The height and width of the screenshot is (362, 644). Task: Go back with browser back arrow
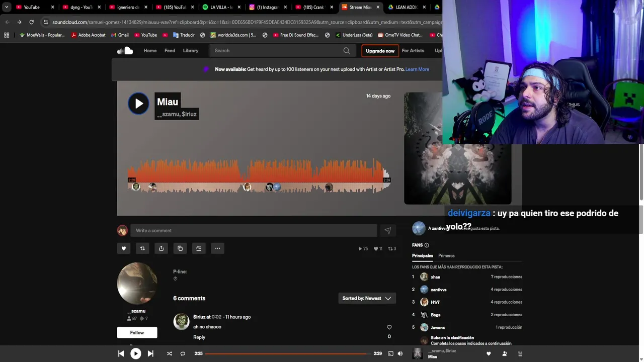point(7,22)
